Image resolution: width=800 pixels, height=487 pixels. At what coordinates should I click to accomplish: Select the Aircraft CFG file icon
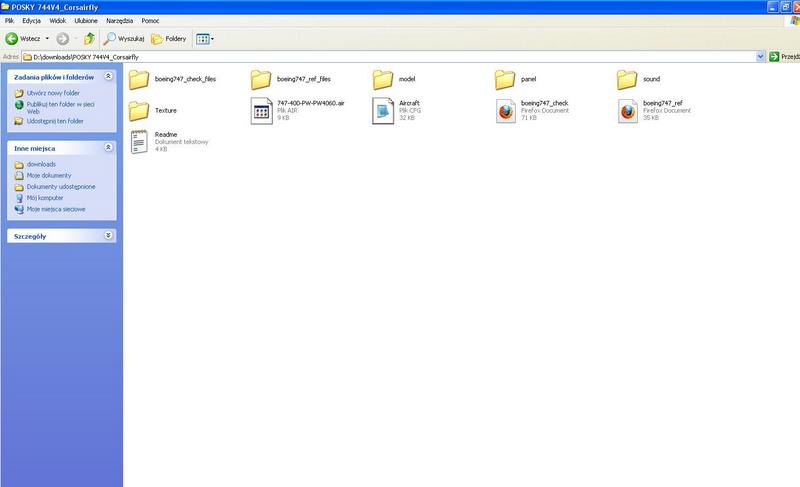coord(383,111)
